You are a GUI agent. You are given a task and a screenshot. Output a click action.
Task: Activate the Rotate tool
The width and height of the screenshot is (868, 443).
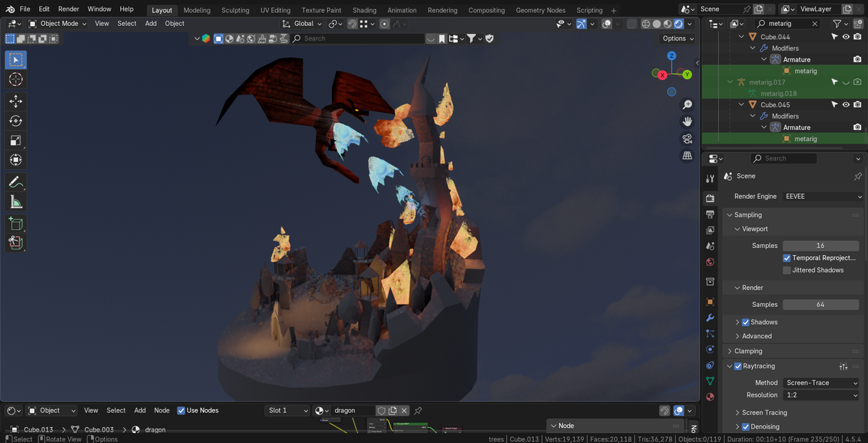click(15, 121)
